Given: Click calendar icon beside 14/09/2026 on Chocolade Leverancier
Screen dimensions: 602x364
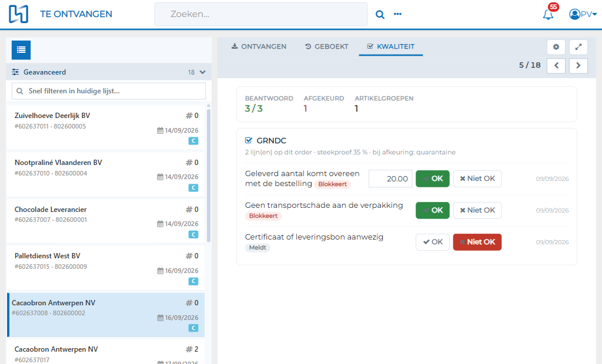Looking at the screenshot, I should point(160,224).
